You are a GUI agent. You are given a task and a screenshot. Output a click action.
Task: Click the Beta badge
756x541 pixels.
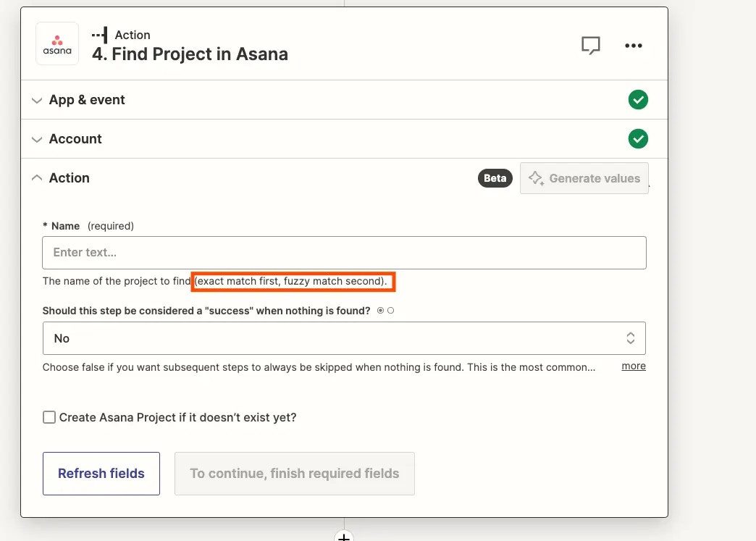point(495,178)
